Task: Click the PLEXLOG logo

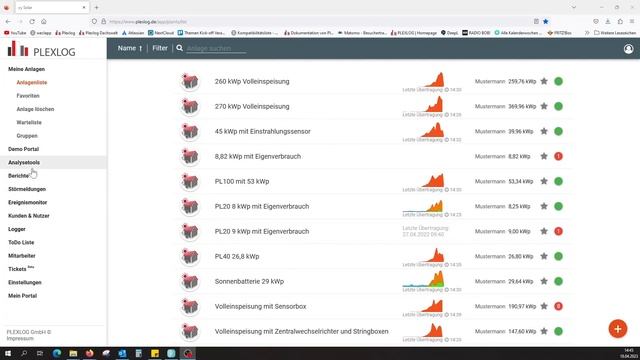Action: (x=42, y=49)
